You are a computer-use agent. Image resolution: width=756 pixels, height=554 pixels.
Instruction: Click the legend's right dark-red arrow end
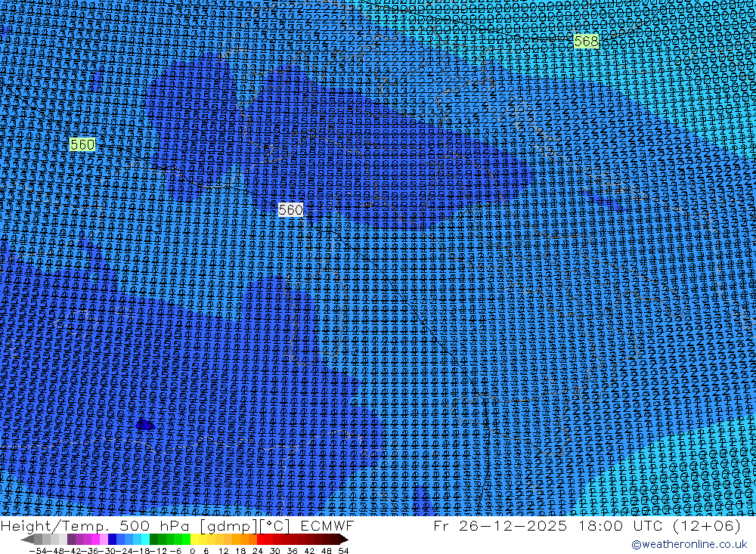pos(342,539)
